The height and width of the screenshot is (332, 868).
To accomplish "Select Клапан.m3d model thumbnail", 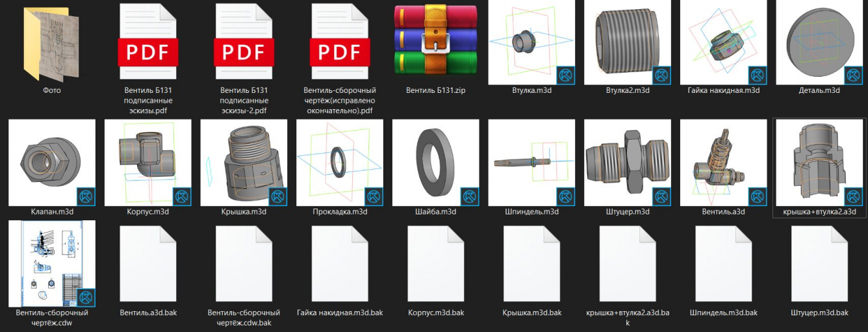I will click(52, 162).
